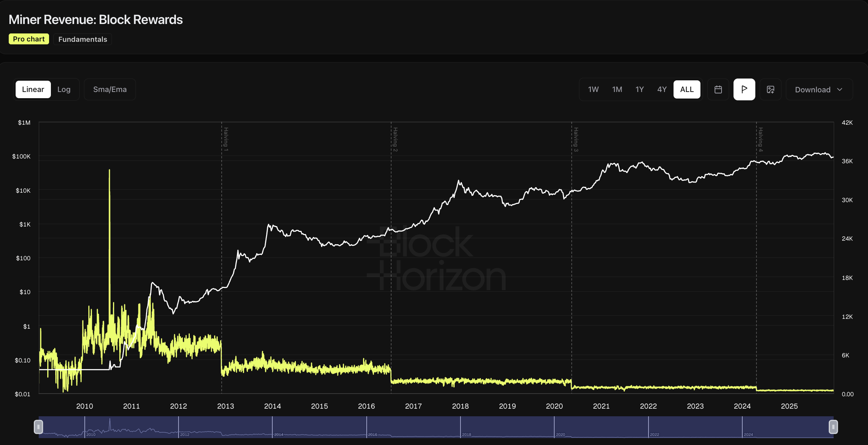Toggle the halving flag markers icon
Screen dimensions: 868x445
click(x=744, y=89)
